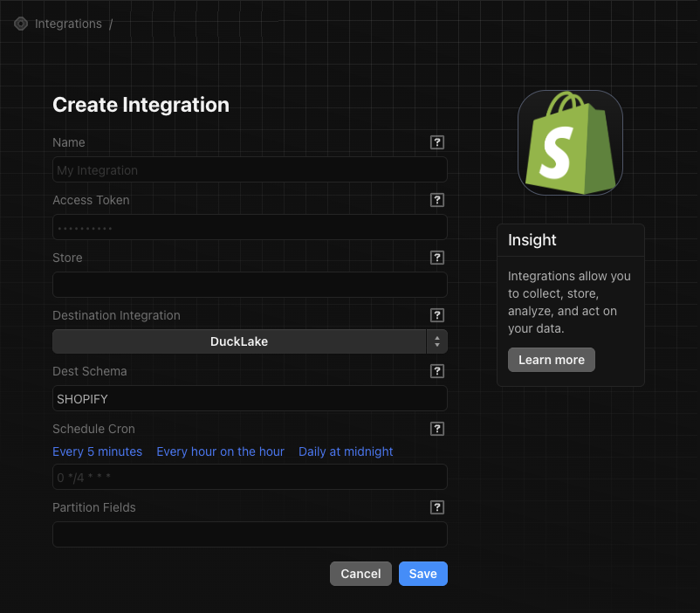The height and width of the screenshot is (613, 700).
Task: Click the SHOPIFY Dest Schema field
Action: click(250, 398)
